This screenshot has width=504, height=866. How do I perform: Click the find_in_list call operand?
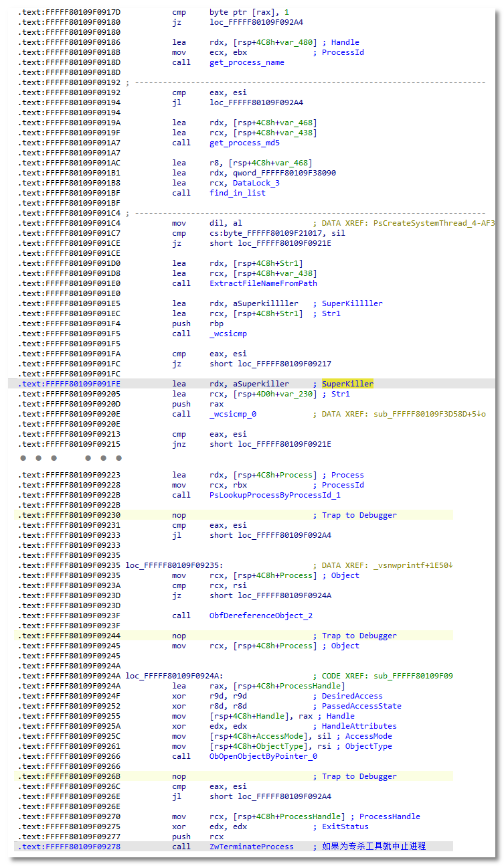coord(237,193)
